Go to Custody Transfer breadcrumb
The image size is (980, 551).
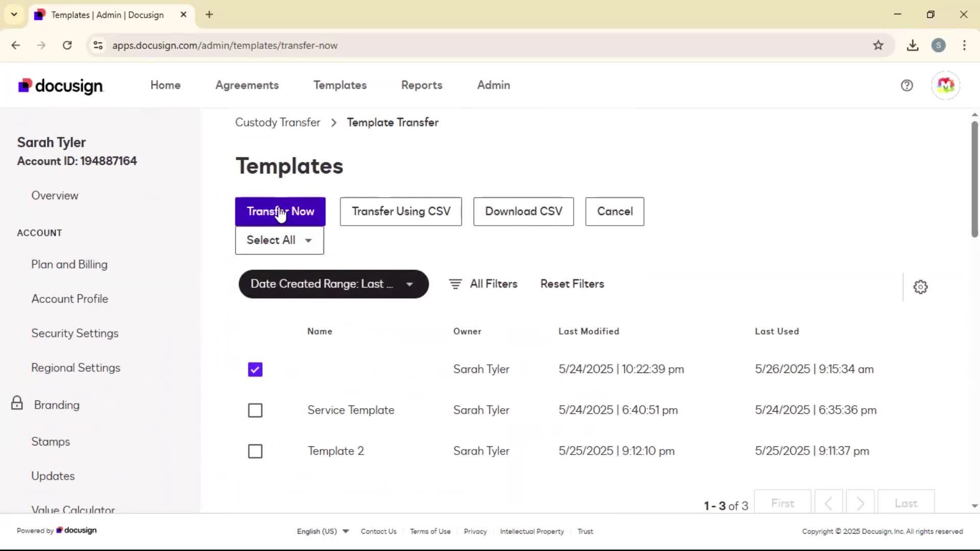(278, 122)
